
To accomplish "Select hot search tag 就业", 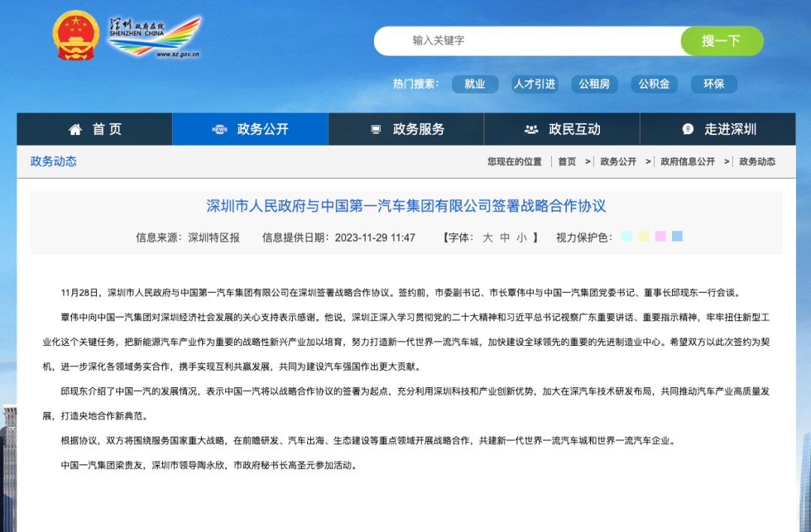I will 475,84.
